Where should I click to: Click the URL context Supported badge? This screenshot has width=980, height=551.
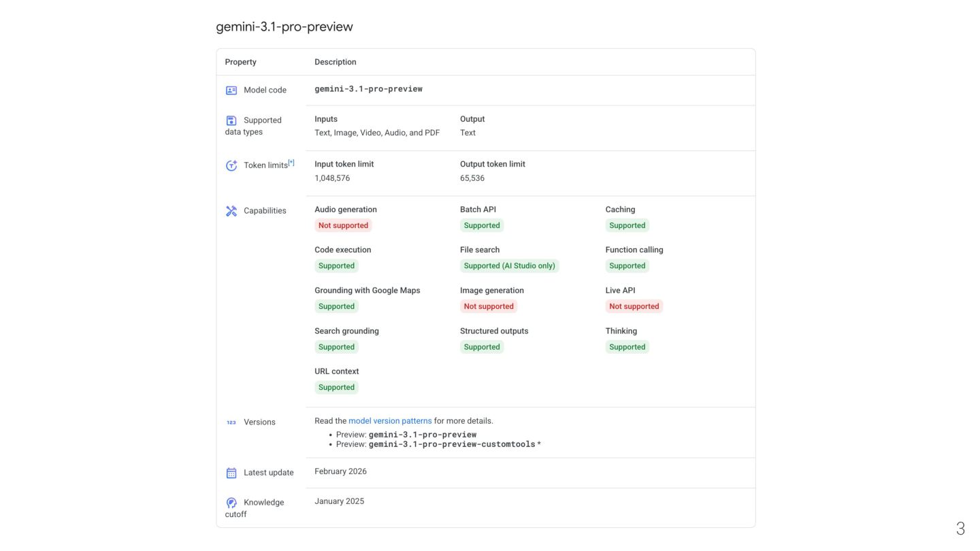point(336,388)
